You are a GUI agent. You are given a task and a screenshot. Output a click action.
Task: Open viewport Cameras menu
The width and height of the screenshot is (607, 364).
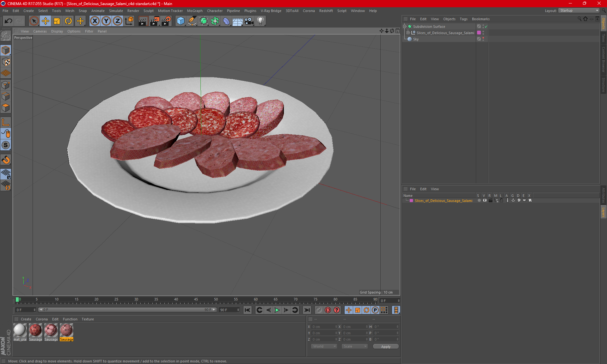[40, 31]
